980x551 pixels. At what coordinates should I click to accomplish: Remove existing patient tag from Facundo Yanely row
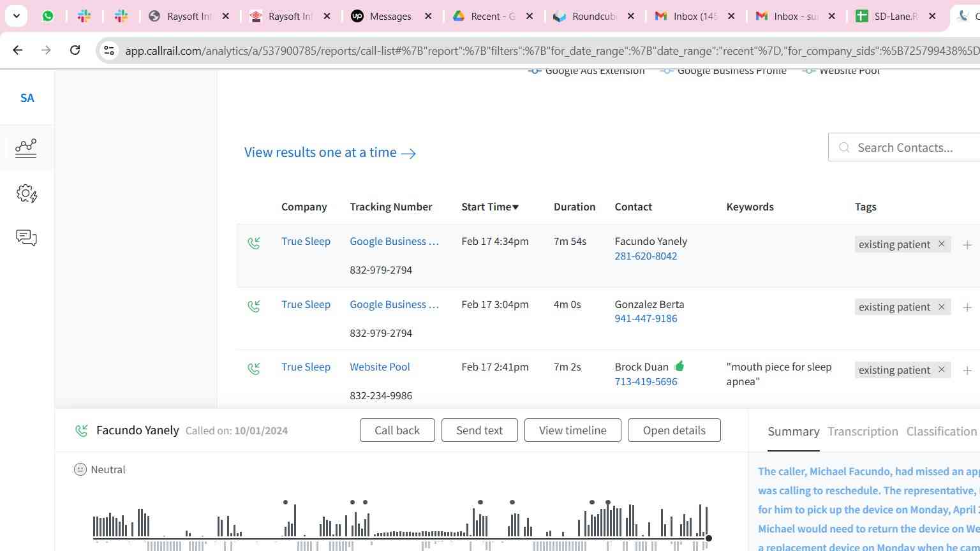click(x=941, y=244)
